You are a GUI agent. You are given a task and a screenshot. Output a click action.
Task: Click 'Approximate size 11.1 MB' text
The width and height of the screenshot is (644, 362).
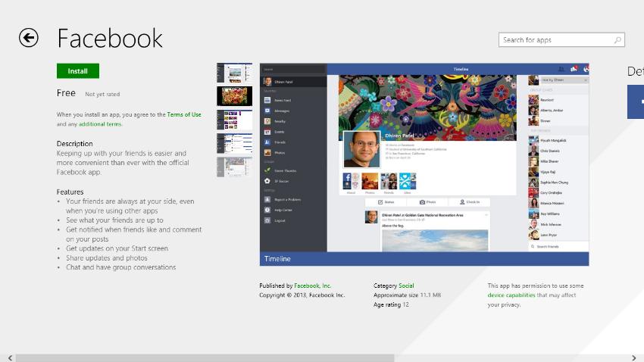pos(407,295)
